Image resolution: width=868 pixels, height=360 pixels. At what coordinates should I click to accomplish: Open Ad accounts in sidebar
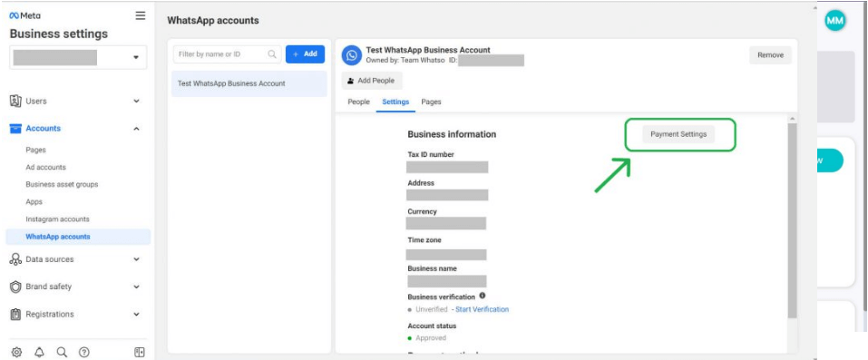click(x=46, y=167)
